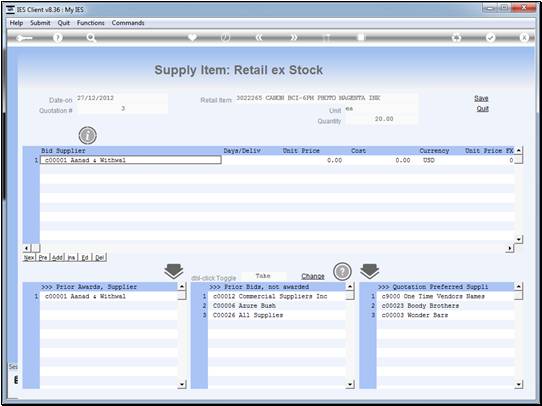Click the X cancel toolbar icon
This screenshot has height=406, width=542.
pyautogui.click(x=524, y=38)
